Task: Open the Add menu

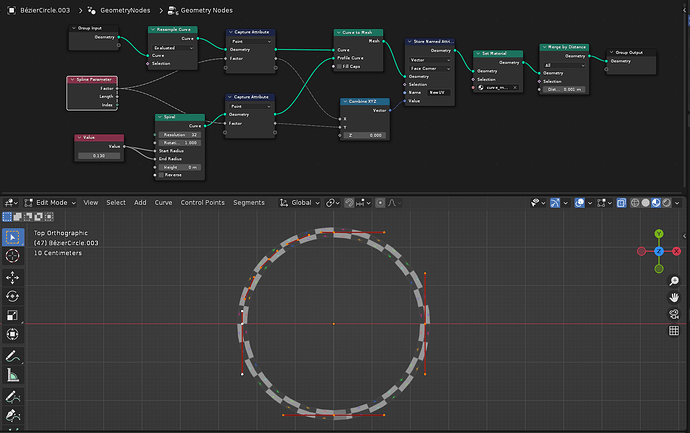Action: pos(140,203)
